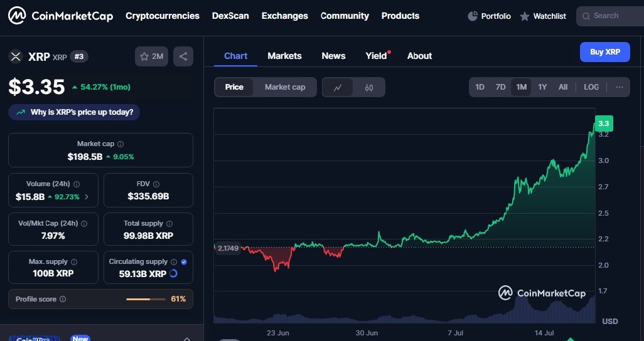
Task: Click the #3 rank badge
Action: [x=79, y=56]
